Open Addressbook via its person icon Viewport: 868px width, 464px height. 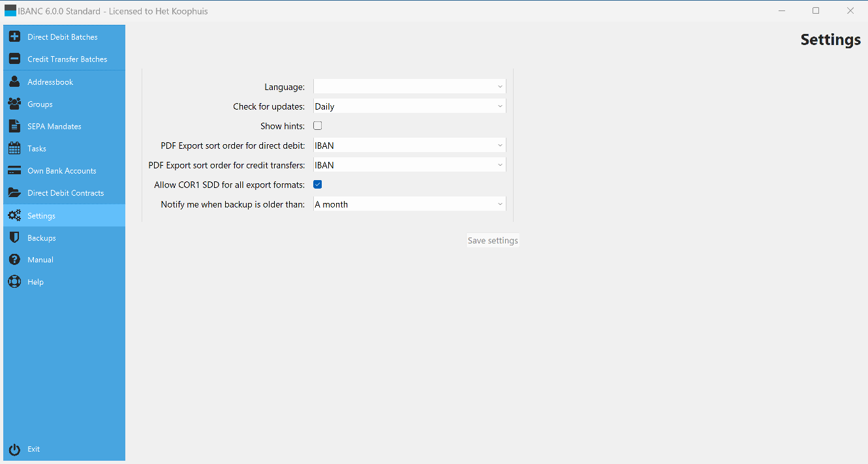coord(14,82)
